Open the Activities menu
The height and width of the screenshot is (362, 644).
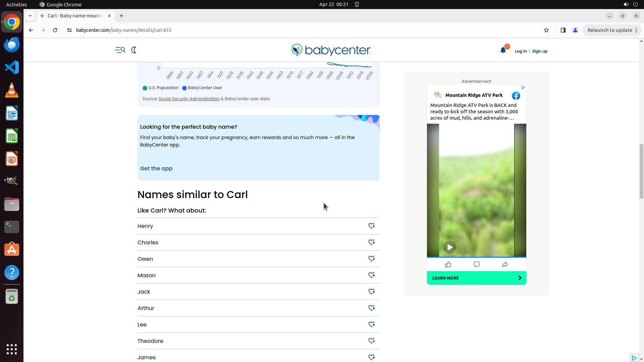tap(16, 4)
